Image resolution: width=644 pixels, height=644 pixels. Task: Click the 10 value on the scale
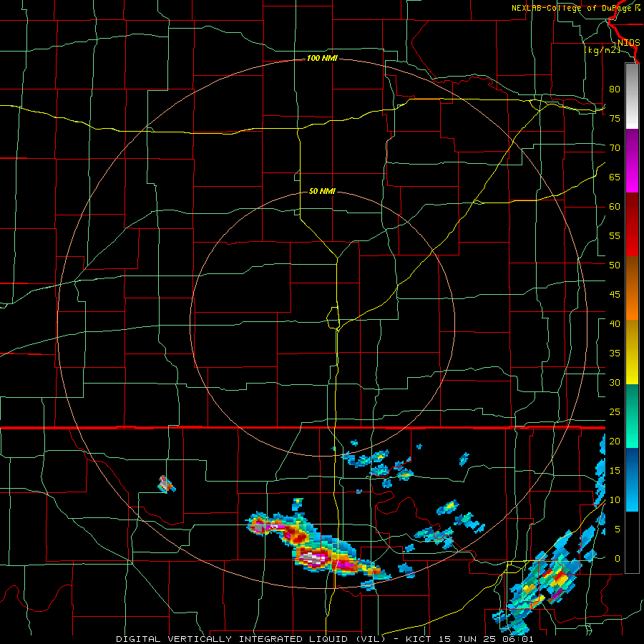pyautogui.click(x=615, y=500)
